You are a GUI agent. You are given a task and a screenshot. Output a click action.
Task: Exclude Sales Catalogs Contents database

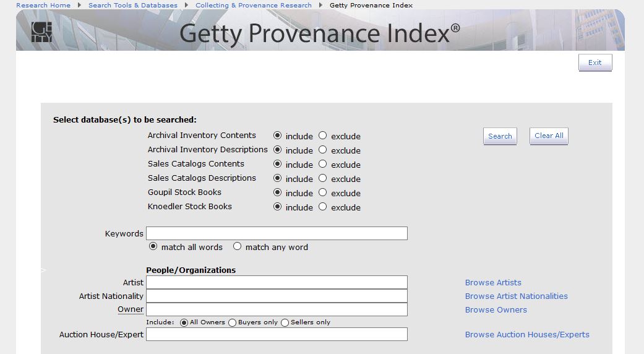[x=323, y=164]
